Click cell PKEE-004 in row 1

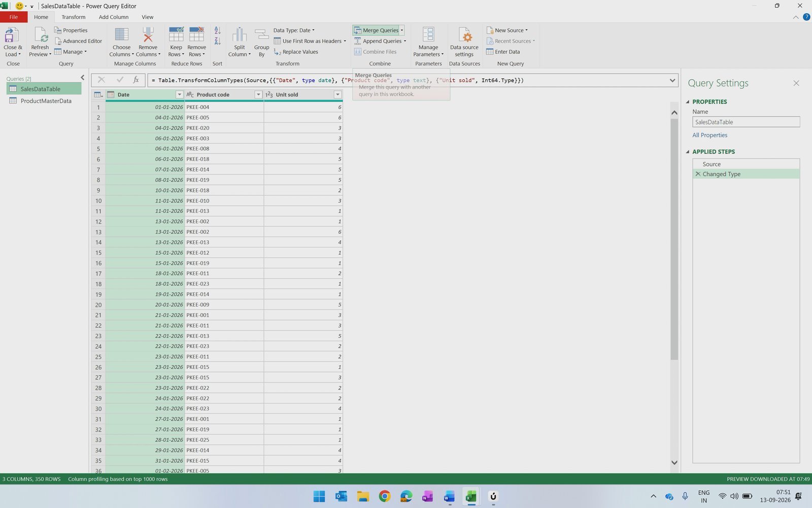(224, 107)
